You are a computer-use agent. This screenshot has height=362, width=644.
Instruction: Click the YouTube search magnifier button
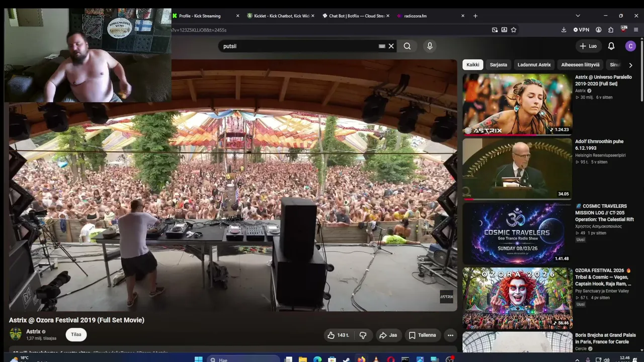coord(407,46)
